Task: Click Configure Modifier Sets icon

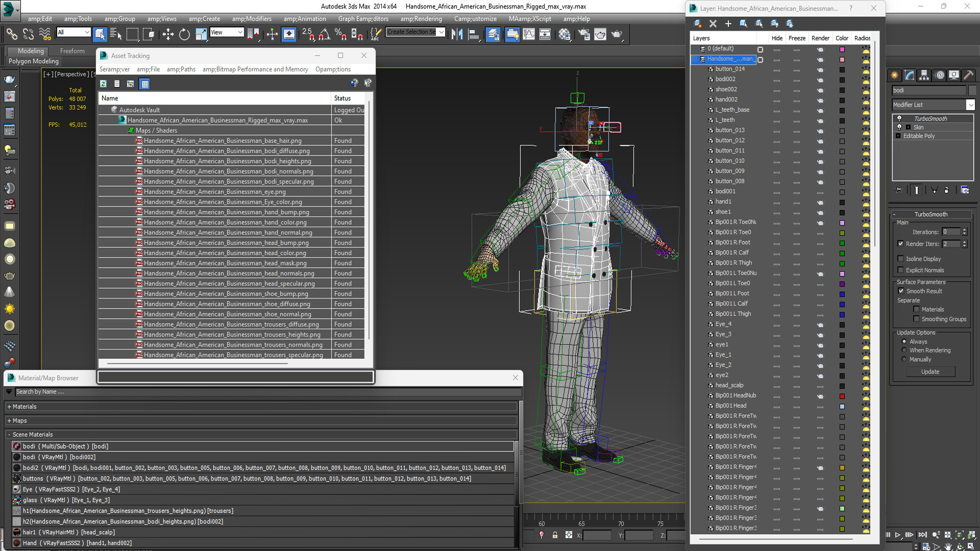Action: tap(965, 190)
